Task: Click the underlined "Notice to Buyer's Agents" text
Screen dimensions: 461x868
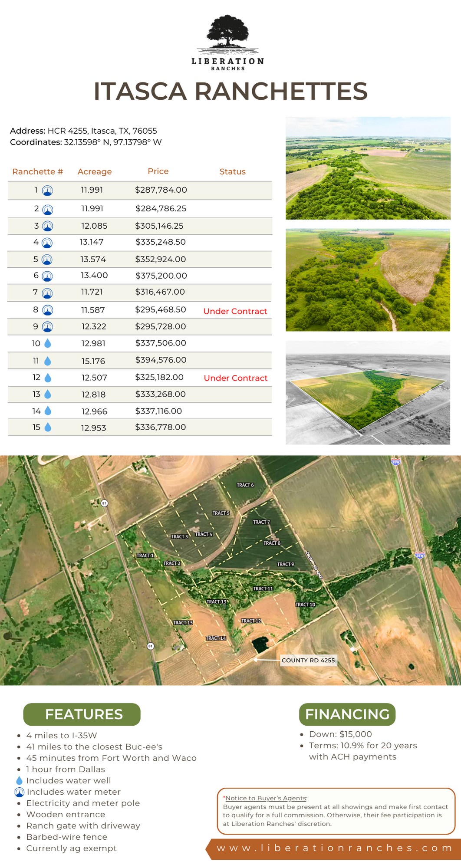Action: pos(266,798)
